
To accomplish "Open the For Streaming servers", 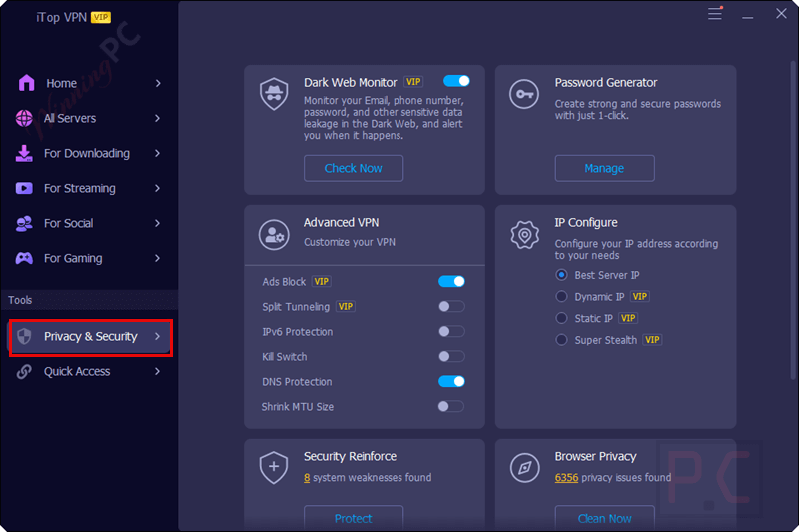I will [89, 188].
